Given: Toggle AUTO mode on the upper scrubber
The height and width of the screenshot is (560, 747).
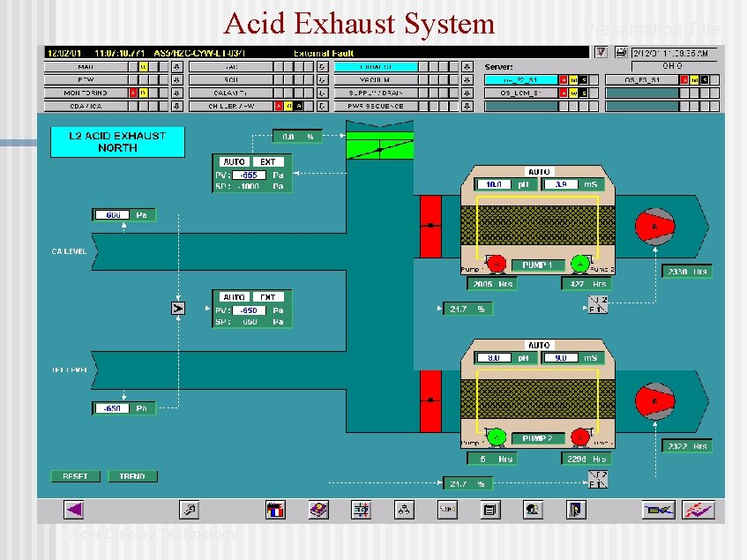Looking at the screenshot, I should coord(539,171).
